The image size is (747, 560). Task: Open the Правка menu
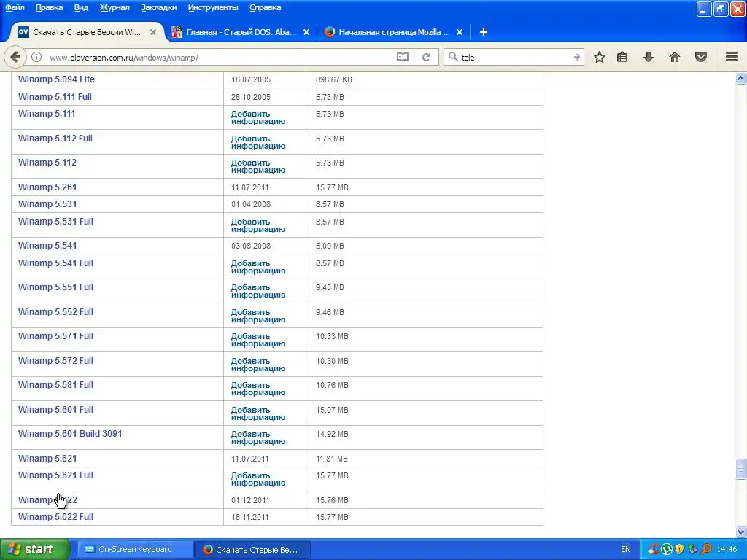[49, 7]
